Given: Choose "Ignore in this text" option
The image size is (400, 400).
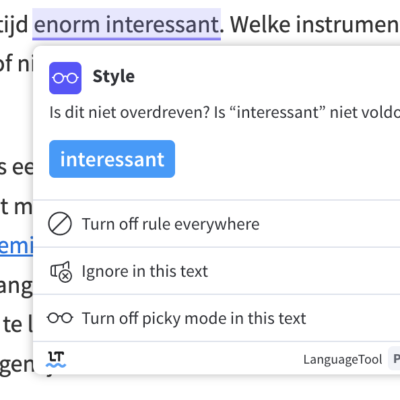Looking at the screenshot, I should [217, 271].
